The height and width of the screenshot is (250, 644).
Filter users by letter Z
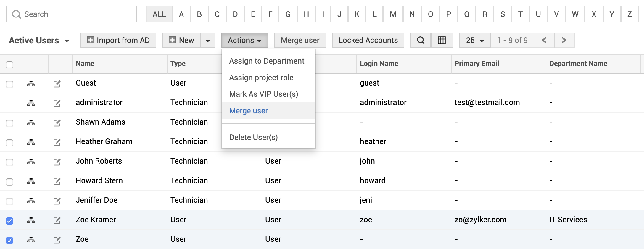click(629, 14)
